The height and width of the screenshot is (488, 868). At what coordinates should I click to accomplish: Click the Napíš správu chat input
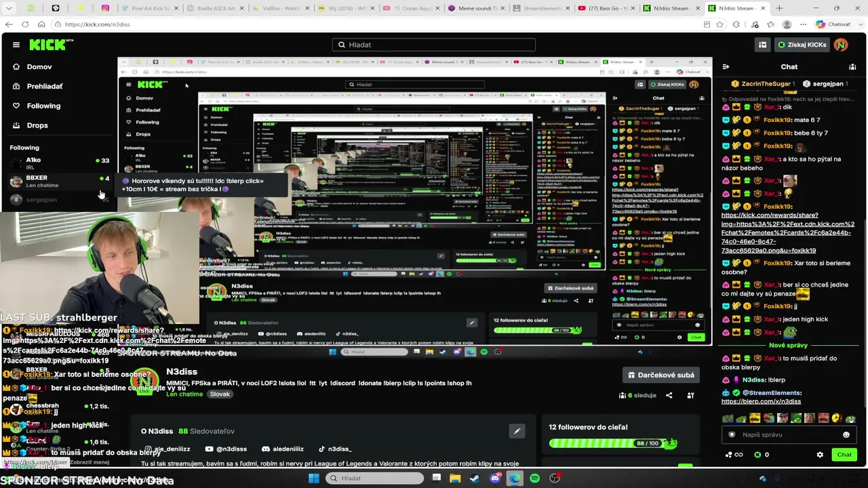[789, 434]
